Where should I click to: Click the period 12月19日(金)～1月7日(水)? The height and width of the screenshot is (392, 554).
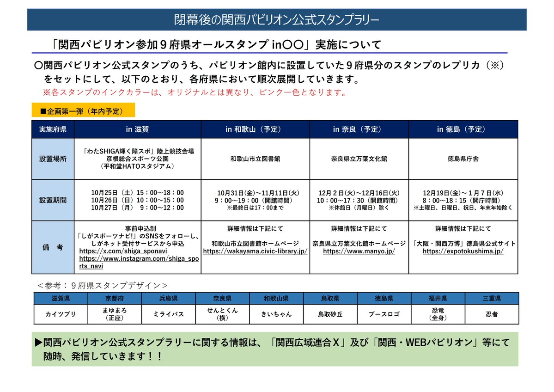pos(463,193)
